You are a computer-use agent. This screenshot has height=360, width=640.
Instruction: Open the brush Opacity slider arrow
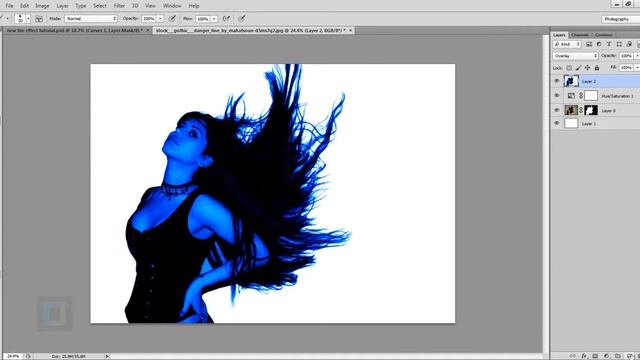click(160, 19)
